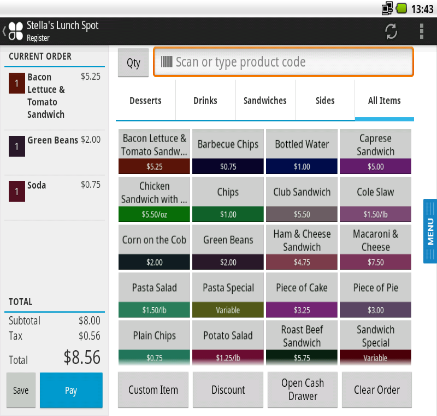The width and height of the screenshot is (437, 416).
Task: Click the Qty button
Action: 133,63
